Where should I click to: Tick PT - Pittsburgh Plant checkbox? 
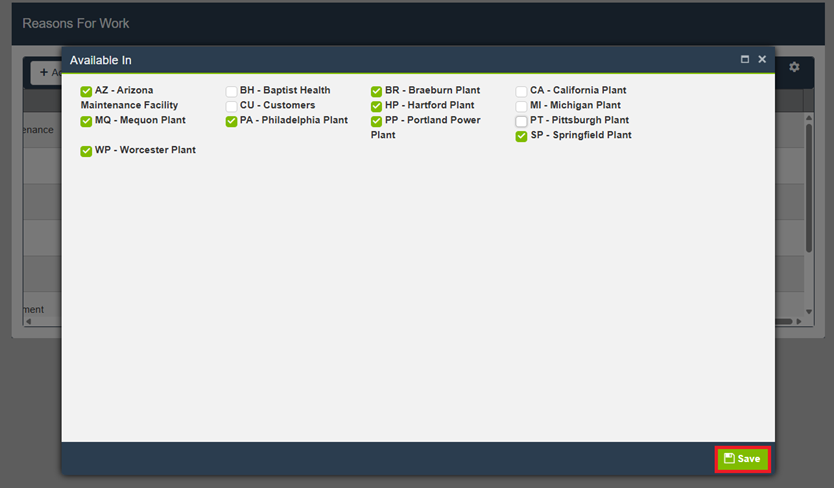[521, 121]
